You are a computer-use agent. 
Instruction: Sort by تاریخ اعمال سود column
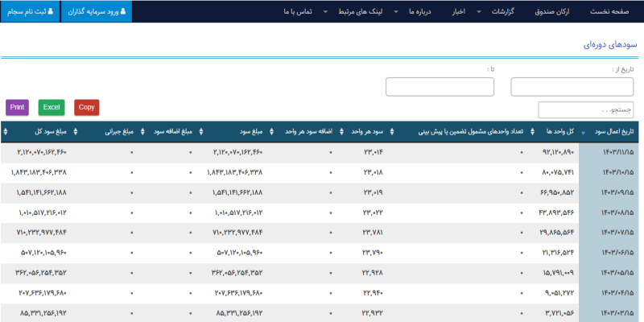pos(609,132)
